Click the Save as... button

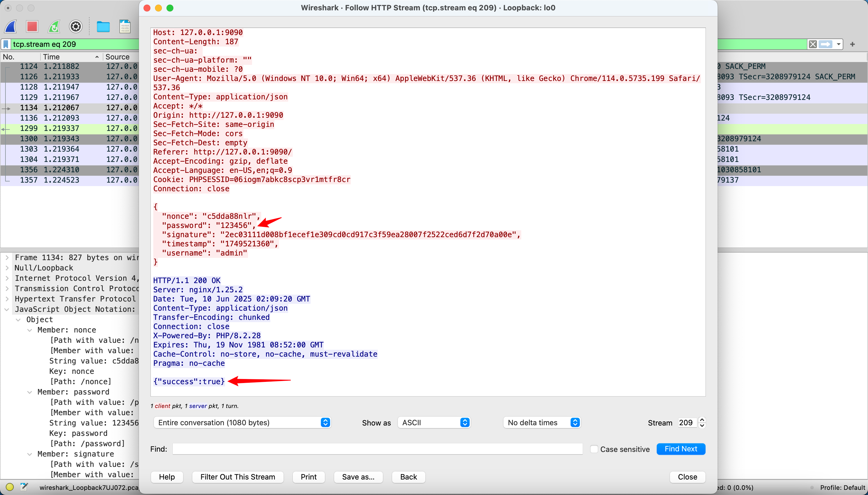pos(358,477)
